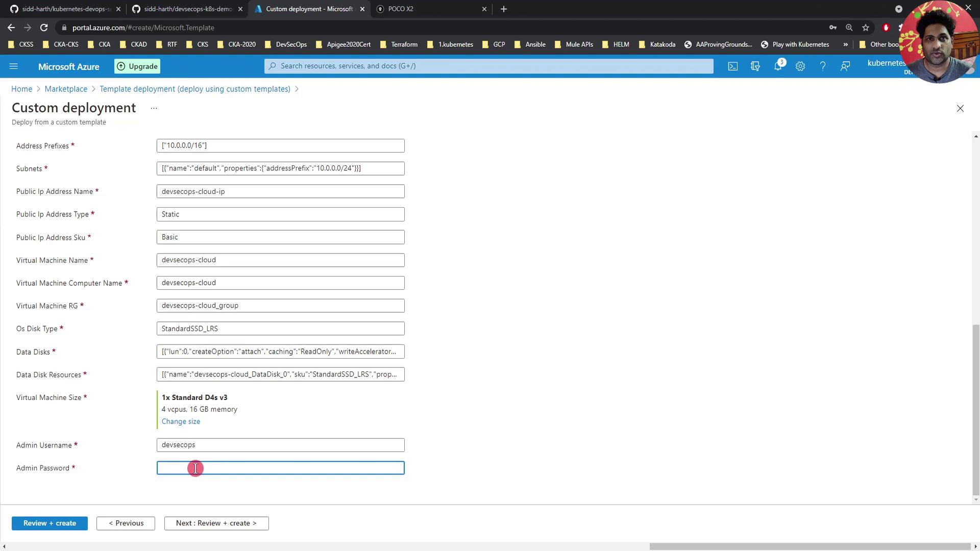980x551 pixels.
Task: Open the Azure portal hamburger menu
Action: 14,66
